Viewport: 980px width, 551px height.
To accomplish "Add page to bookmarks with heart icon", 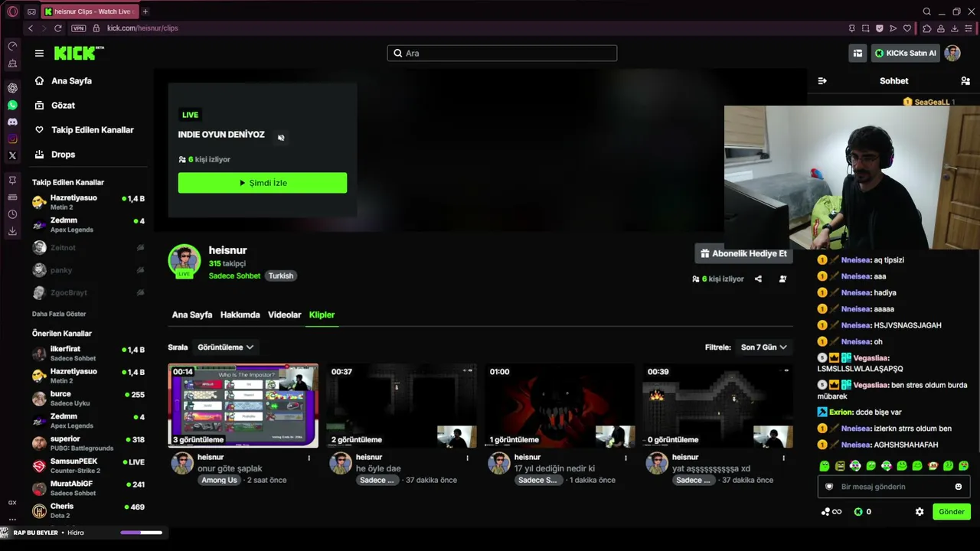I will coord(907,28).
